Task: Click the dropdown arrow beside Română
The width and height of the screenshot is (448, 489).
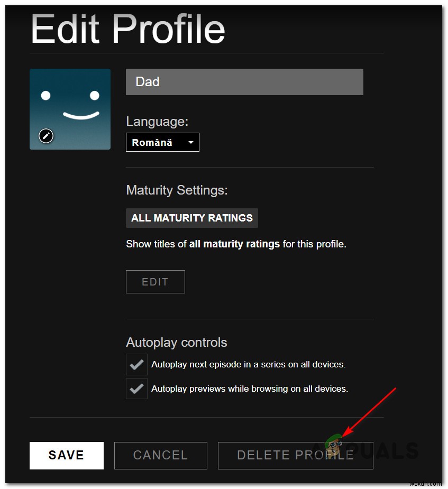Action: [190, 142]
